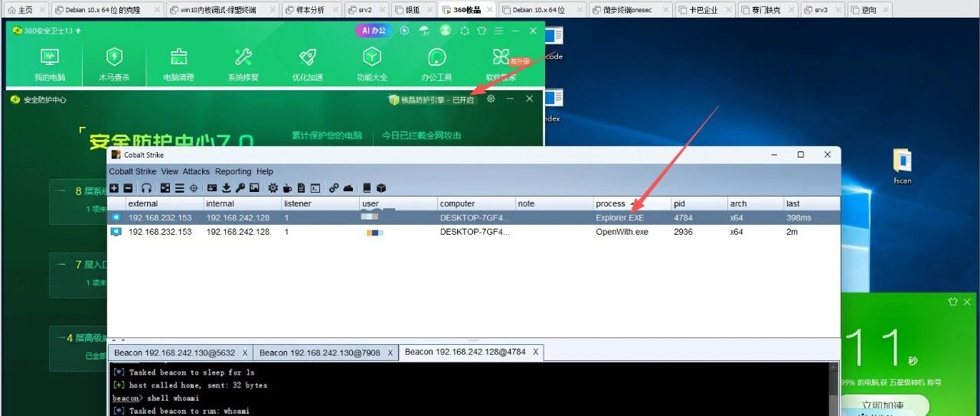Click the AI办公 button in 360

(374, 31)
